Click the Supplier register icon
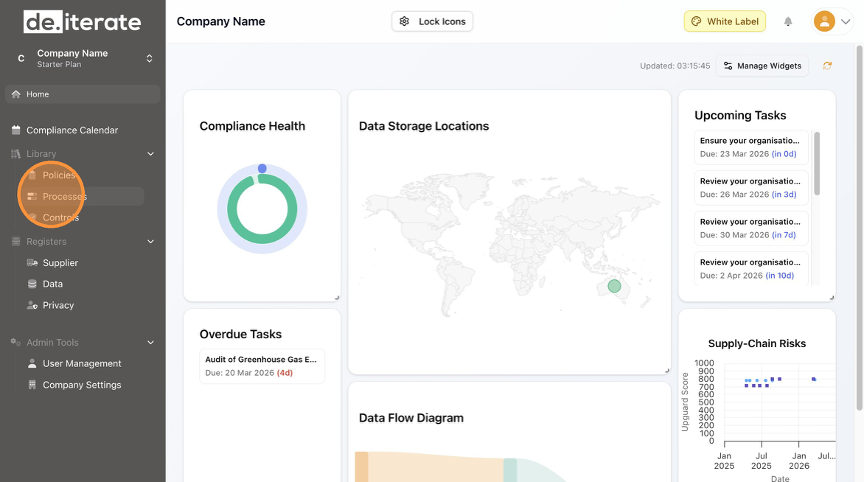The width and height of the screenshot is (864, 482). (x=32, y=263)
